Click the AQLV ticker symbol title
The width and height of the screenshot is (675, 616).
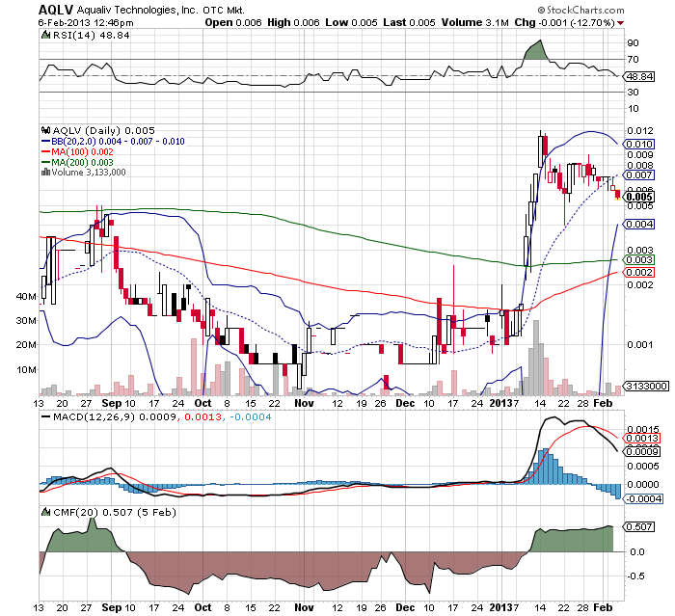(x=56, y=10)
